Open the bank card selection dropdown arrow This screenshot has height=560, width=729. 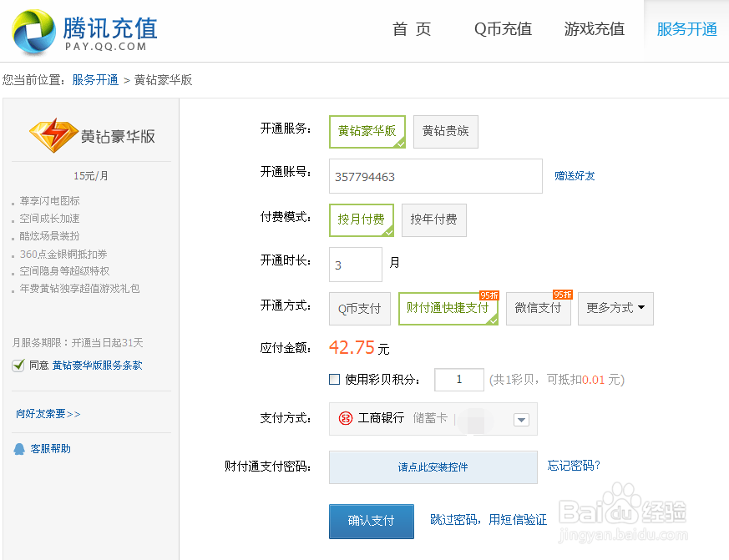tap(520, 420)
